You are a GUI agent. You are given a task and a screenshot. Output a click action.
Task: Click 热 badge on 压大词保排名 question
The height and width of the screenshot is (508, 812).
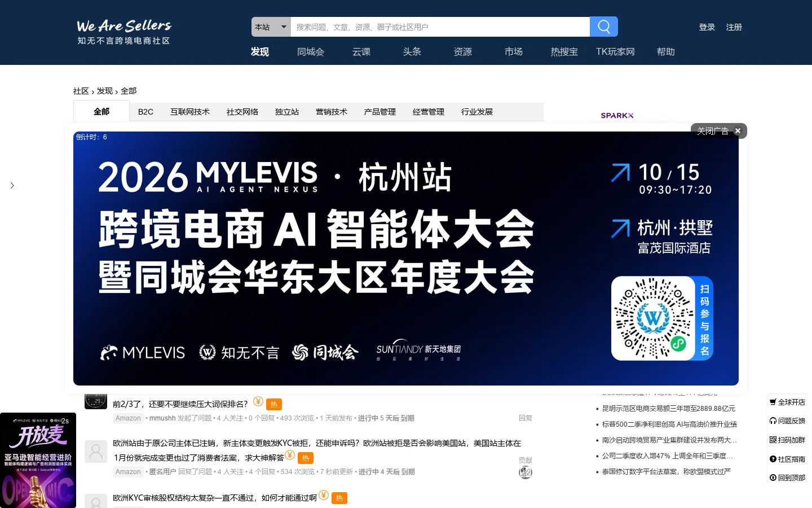coord(274,404)
